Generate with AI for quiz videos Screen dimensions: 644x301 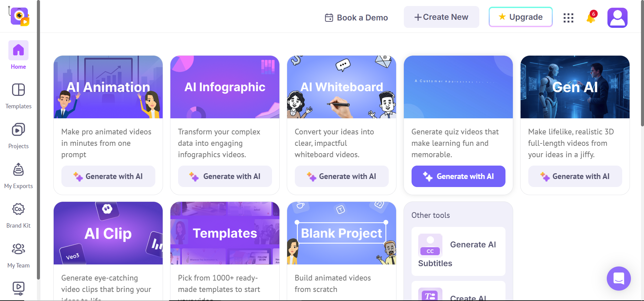tap(459, 176)
